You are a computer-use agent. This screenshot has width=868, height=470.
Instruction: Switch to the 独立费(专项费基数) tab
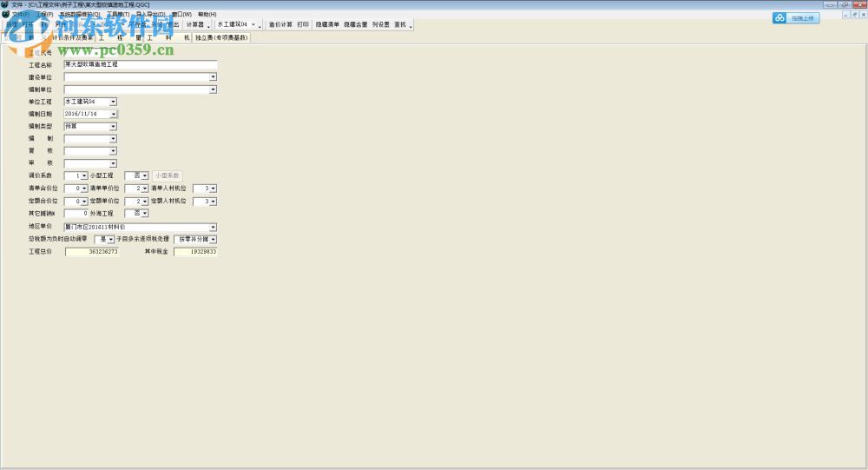[x=221, y=37]
